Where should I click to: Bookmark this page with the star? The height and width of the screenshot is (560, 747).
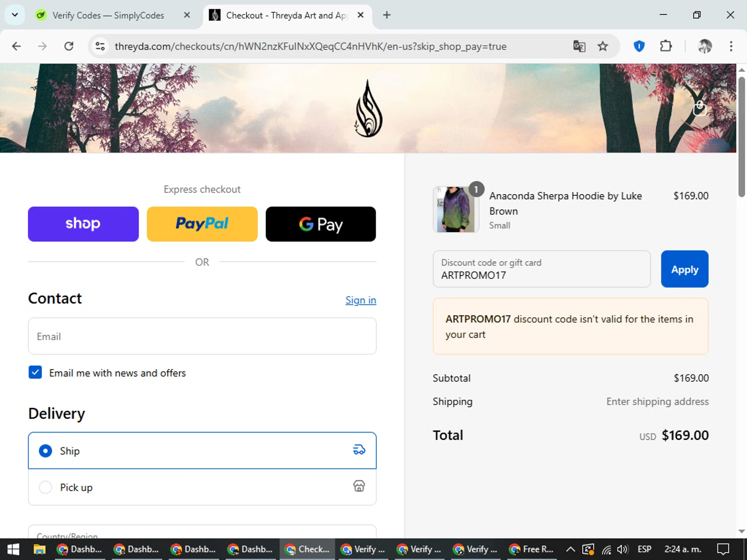click(x=603, y=46)
